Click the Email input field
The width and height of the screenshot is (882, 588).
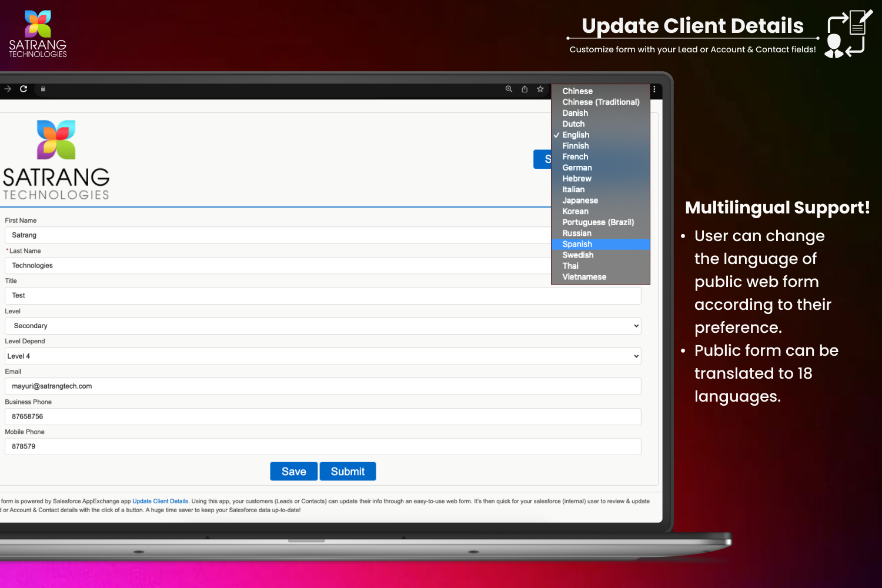tap(323, 386)
